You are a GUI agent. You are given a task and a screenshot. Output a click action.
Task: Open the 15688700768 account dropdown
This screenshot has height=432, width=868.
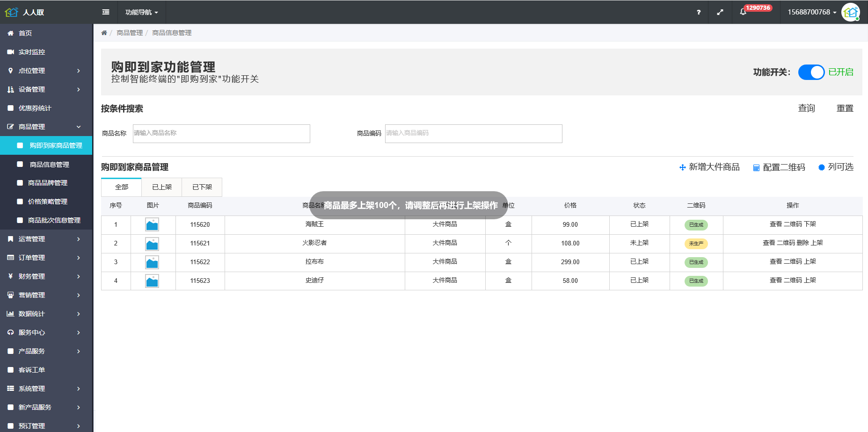pos(811,12)
